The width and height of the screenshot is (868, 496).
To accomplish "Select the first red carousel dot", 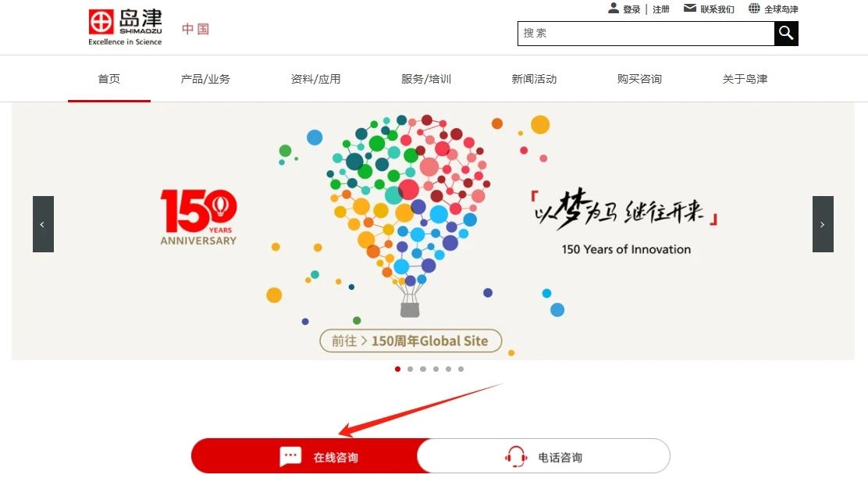I will click(x=397, y=369).
